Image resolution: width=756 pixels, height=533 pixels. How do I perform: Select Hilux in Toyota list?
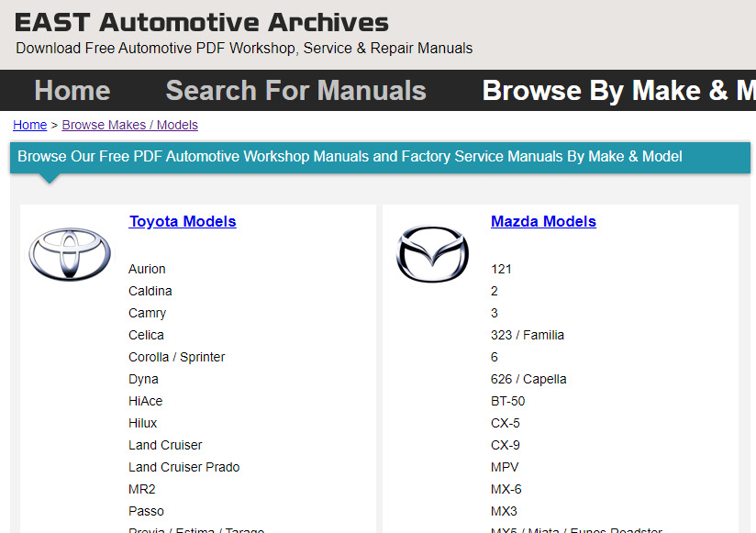point(143,423)
